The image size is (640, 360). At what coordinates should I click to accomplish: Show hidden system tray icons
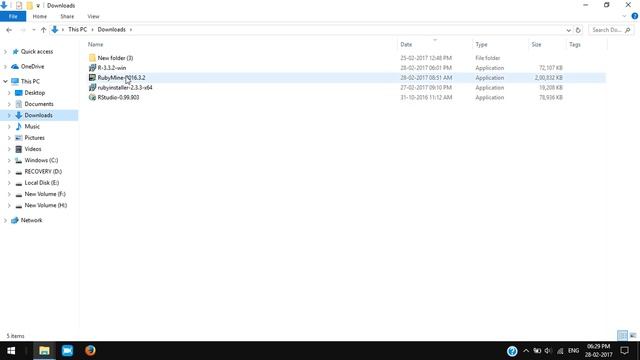coord(526,351)
